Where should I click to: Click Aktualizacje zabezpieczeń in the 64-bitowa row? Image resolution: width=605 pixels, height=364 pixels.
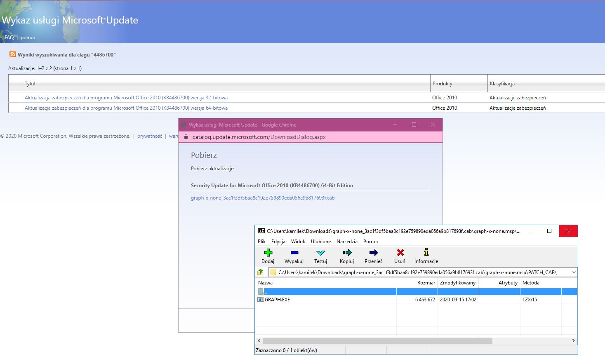coord(518,108)
